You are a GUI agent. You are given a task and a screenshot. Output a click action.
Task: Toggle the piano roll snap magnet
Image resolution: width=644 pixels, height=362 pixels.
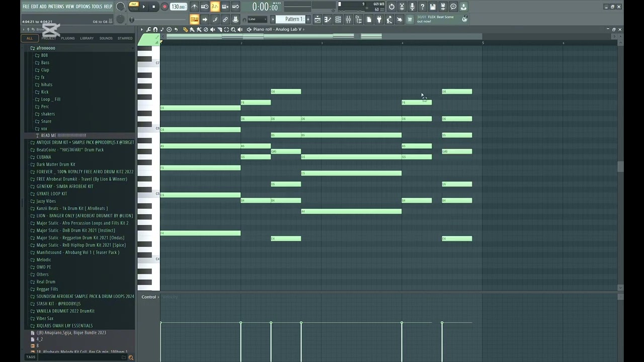click(155, 29)
